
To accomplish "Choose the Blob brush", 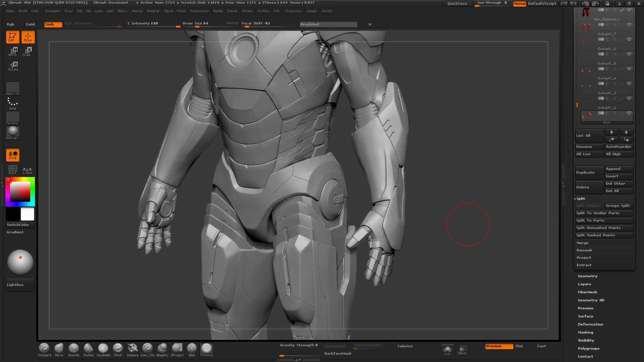I will [x=192, y=350].
